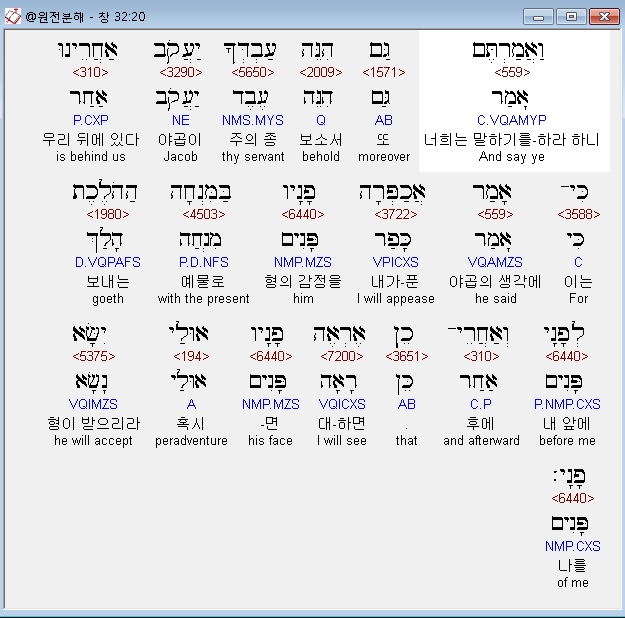Image resolution: width=625 pixels, height=618 pixels.
Task: Click parsing code AB above 'that'
Action: coord(407,404)
